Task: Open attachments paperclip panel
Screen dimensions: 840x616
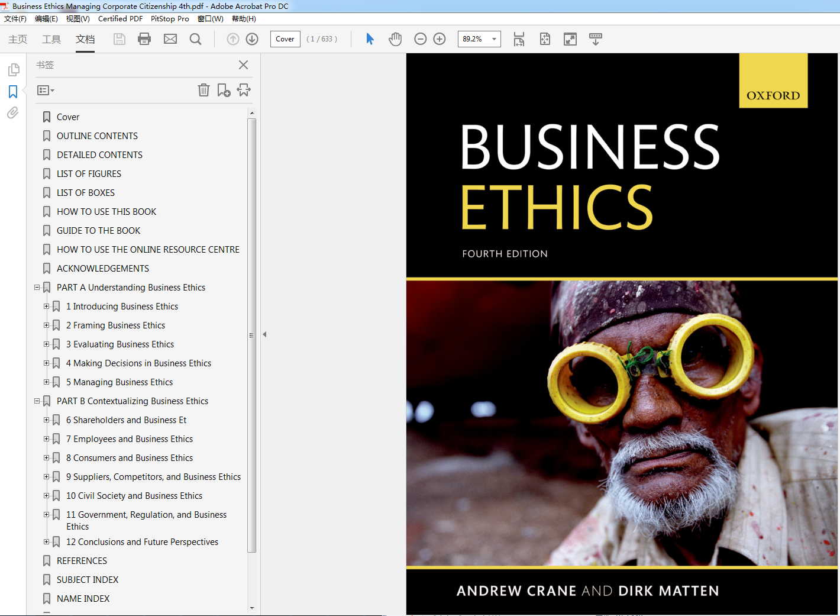Action: point(13,112)
